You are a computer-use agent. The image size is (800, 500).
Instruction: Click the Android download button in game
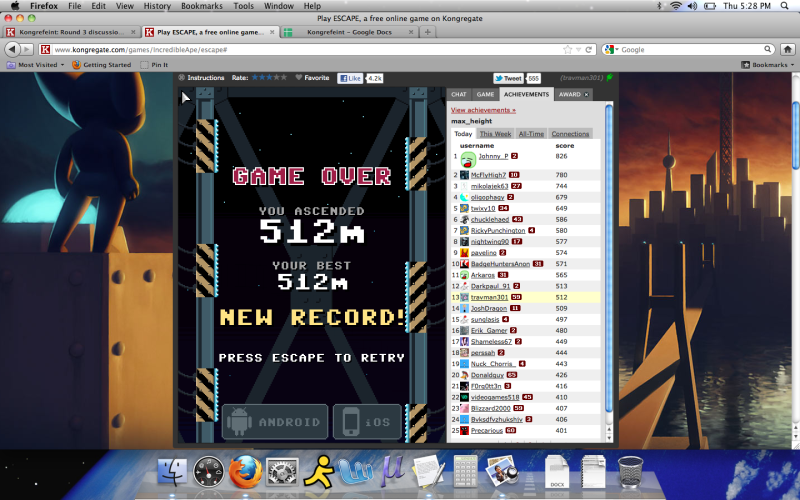274,422
